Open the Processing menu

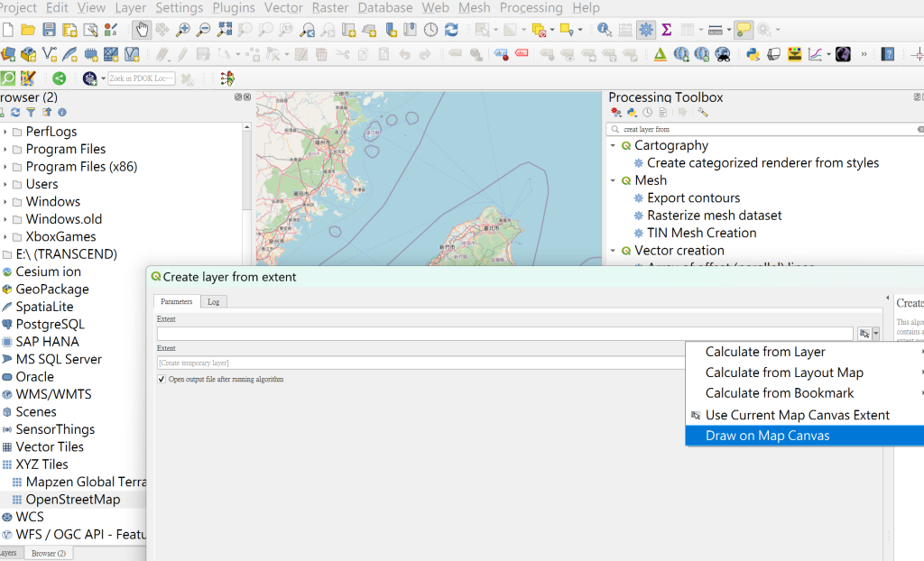(x=531, y=7)
